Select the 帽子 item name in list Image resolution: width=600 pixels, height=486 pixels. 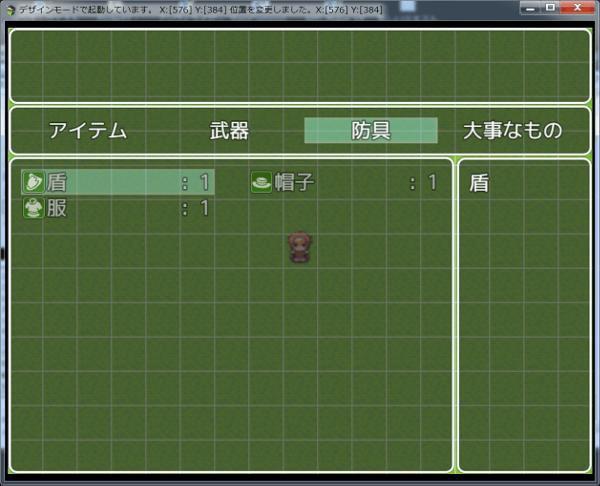(294, 182)
